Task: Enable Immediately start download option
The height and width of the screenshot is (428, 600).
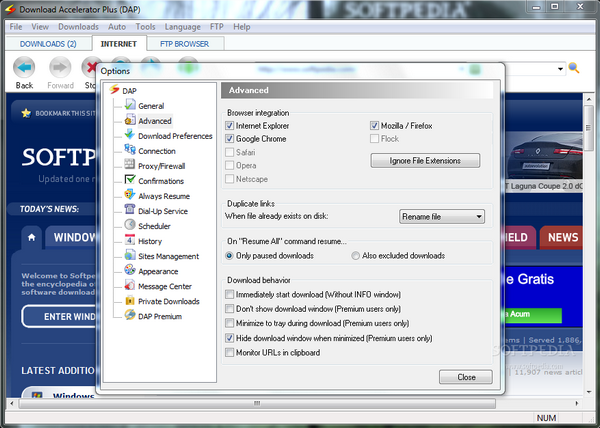Action: (x=230, y=294)
